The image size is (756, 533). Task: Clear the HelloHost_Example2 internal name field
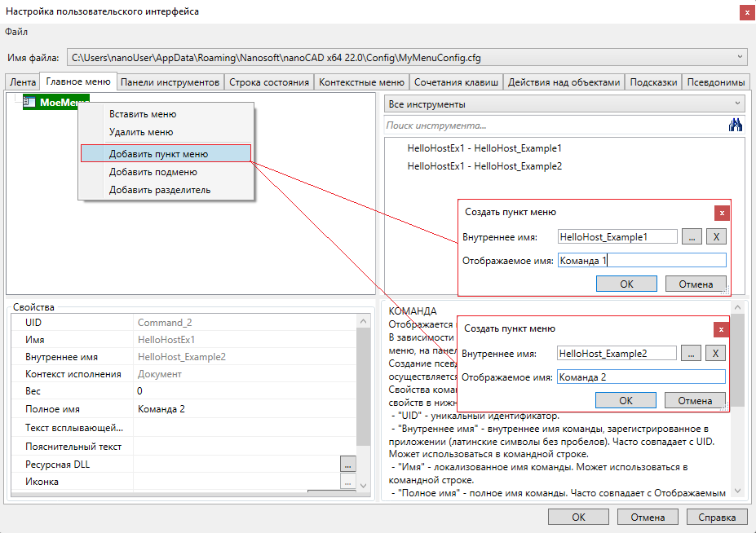pos(715,353)
